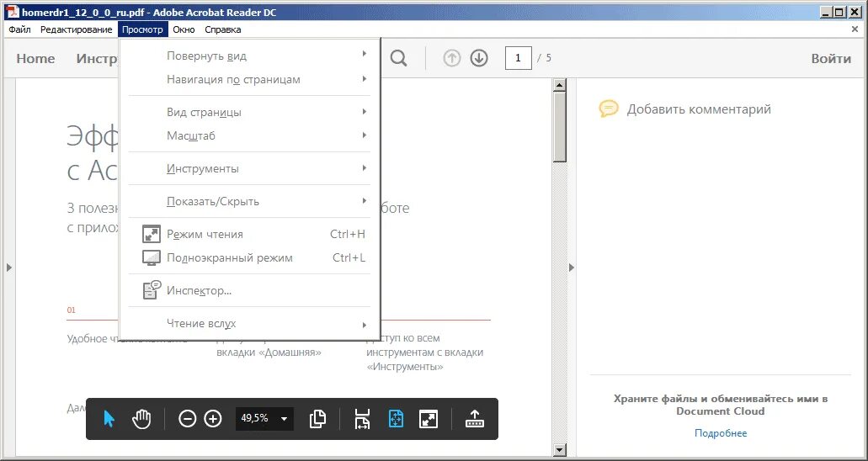Image resolution: width=868 pixels, height=461 pixels.
Task: Open the Файл menu
Action: (x=20, y=29)
